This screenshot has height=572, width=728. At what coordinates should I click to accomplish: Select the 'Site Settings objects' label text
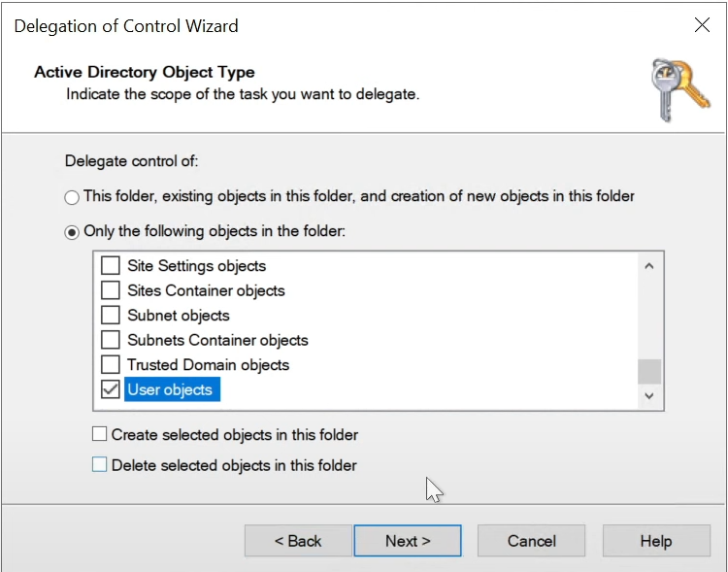point(197,266)
